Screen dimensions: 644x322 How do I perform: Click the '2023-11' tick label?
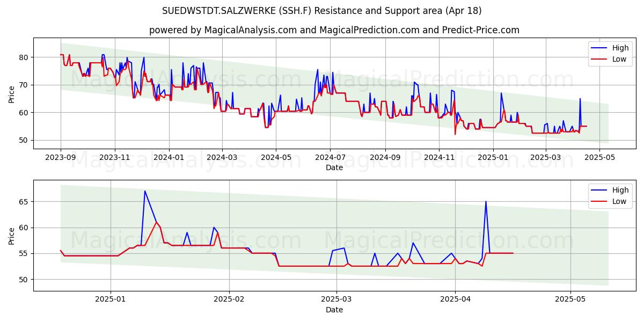[115, 157]
